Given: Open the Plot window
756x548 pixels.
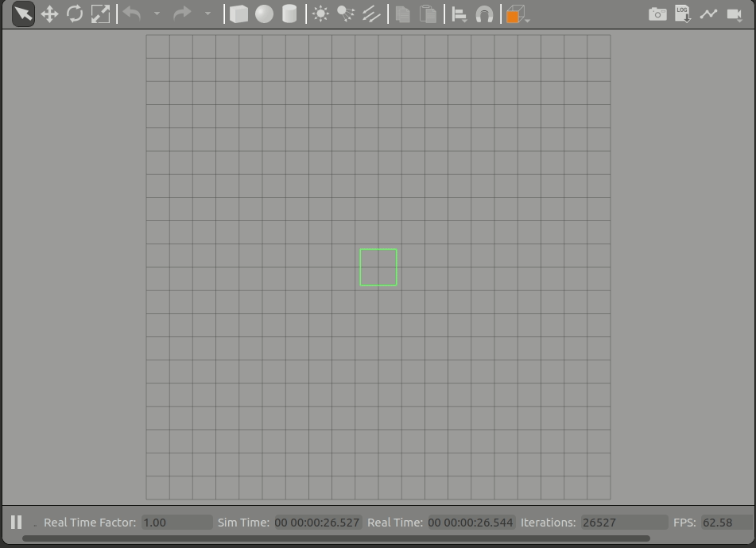Looking at the screenshot, I should [x=708, y=14].
